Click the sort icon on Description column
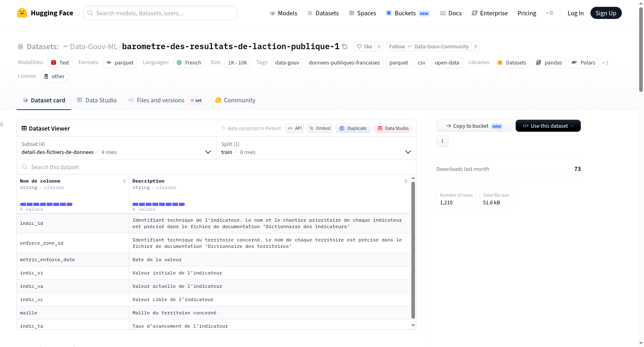The width and height of the screenshot is (644, 347). coord(406,181)
